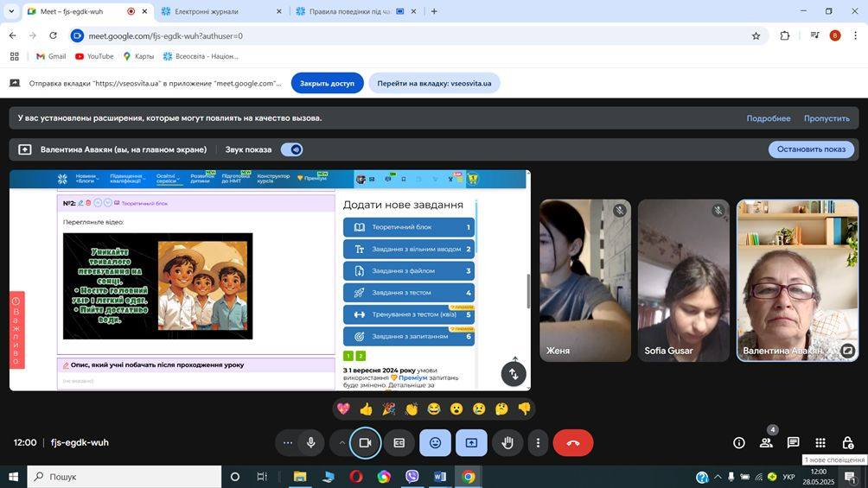Send party popper reaction
The image size is (868, 488).
coord(388,409)
